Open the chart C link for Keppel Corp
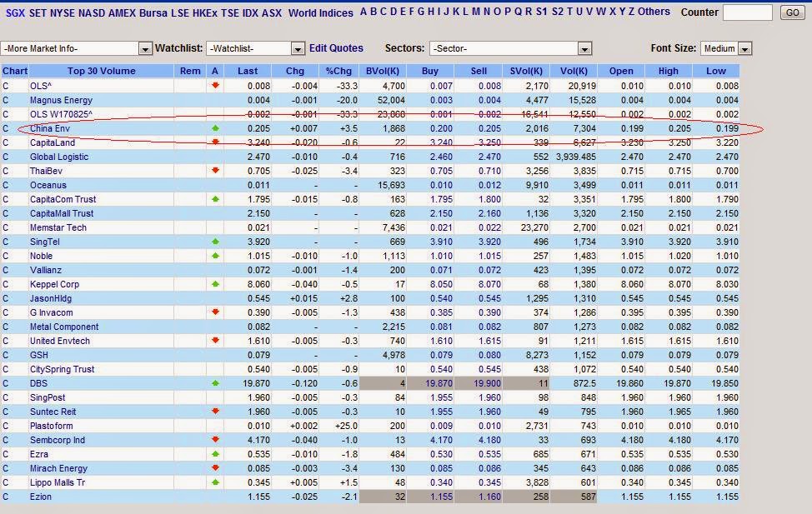Screen dimensions: 812x514 pos(6,284)
